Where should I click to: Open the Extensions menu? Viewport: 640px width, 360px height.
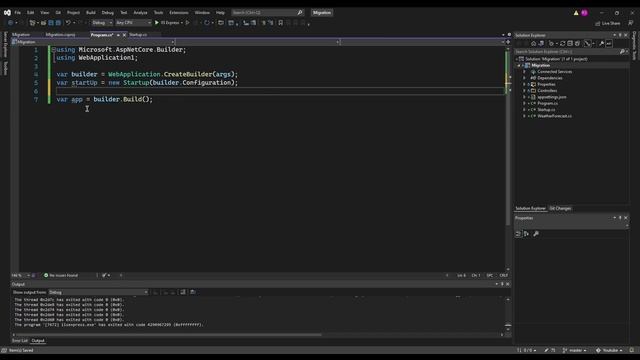click(x=179, y=13)
